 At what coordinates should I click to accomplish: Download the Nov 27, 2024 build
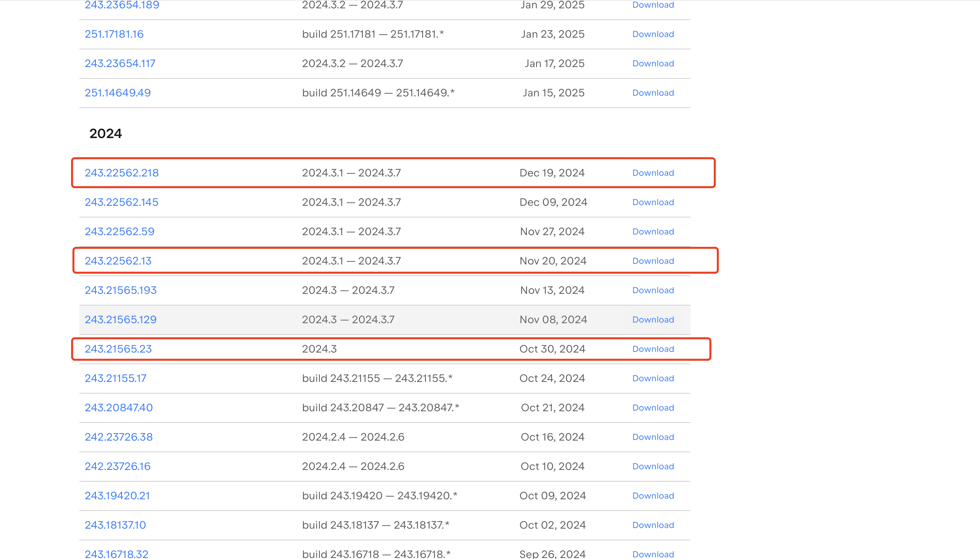[x=652, y=231]
